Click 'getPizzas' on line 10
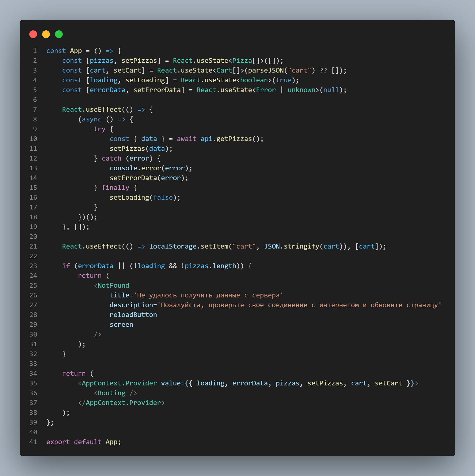Screen dimensions: 475x476 click(x=234, y=139)
